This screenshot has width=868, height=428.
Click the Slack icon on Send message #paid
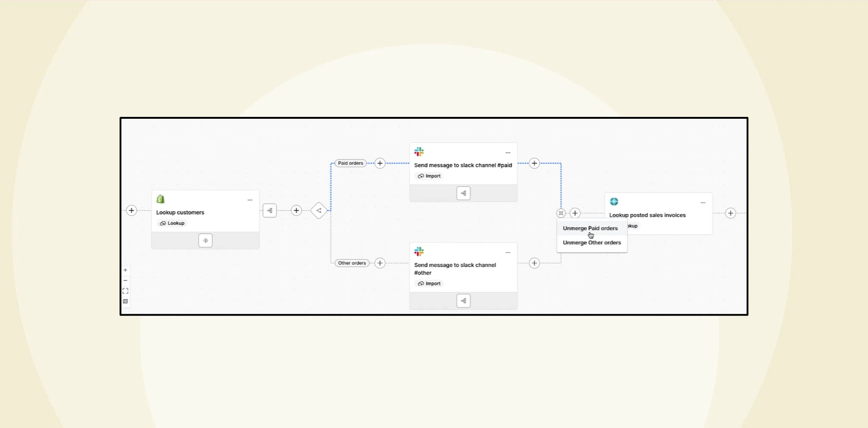click(419, 152)
